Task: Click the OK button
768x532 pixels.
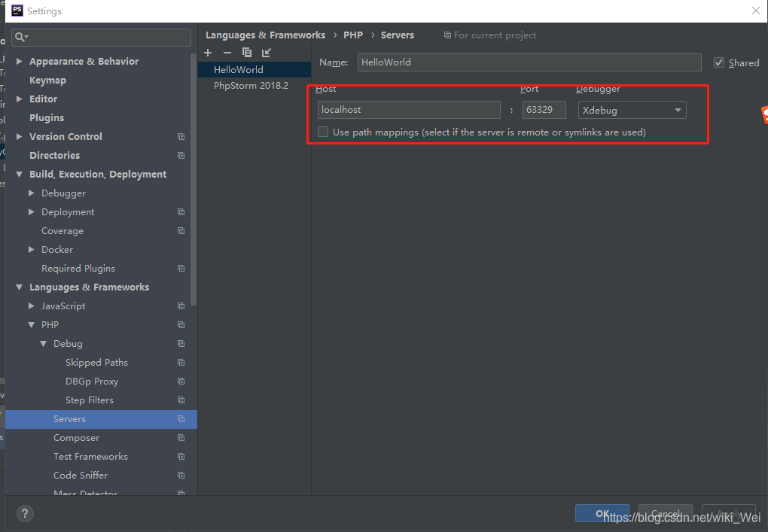Action: [x=602, y=513]
